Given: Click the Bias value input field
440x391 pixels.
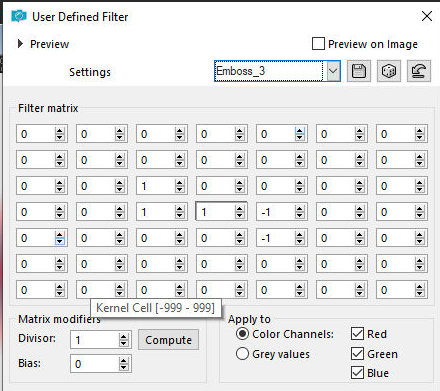Looking at the screenshot, I should point(95,364).
